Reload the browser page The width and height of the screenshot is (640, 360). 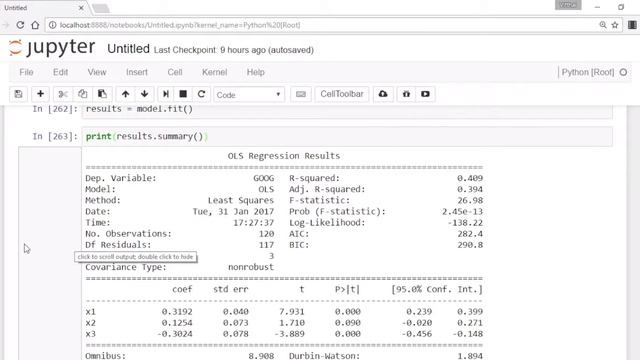pos(20,25)
